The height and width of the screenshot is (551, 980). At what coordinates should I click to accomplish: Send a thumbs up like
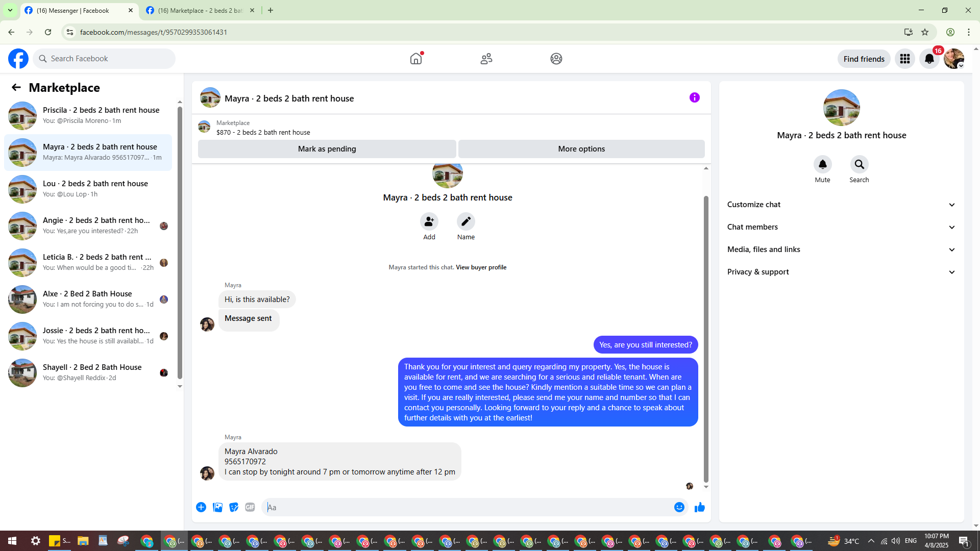click(x=699, y=507)
